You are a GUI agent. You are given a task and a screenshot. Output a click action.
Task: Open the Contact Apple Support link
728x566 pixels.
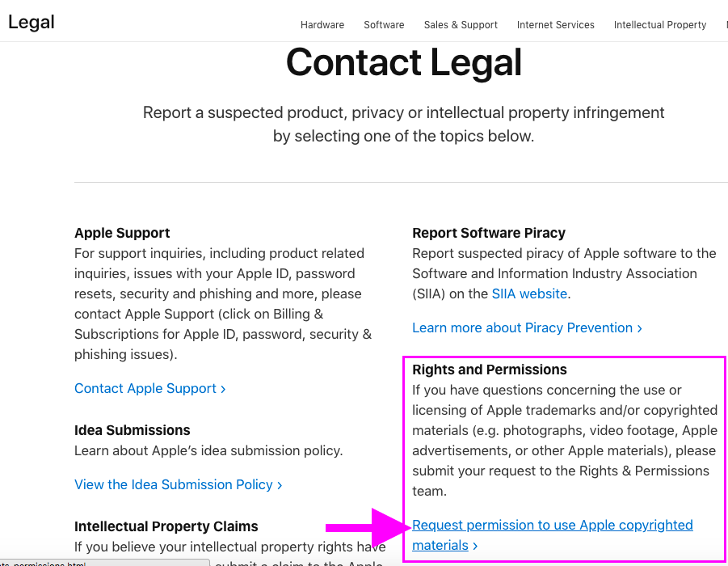(145, 388)
